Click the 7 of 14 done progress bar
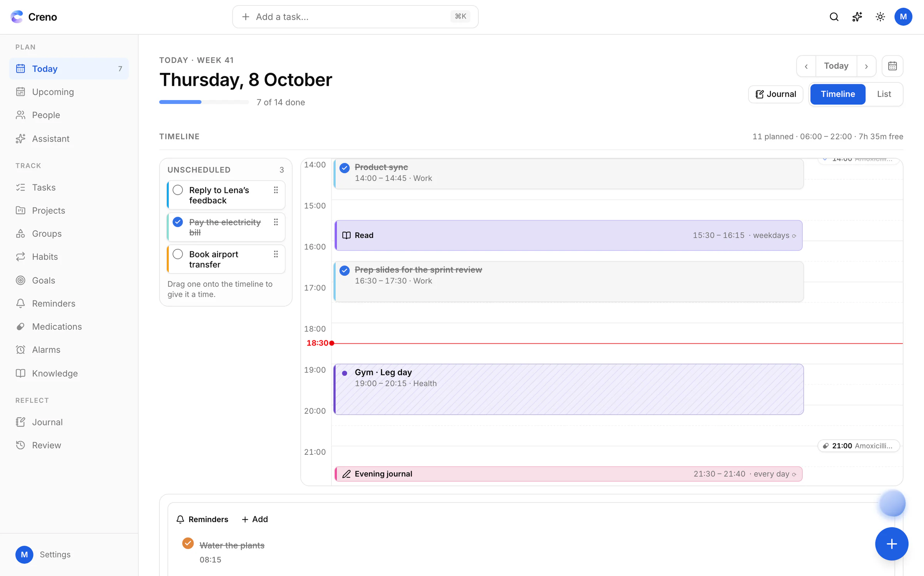924x576 pixels. pyautogui.click(x=204, y=102)
